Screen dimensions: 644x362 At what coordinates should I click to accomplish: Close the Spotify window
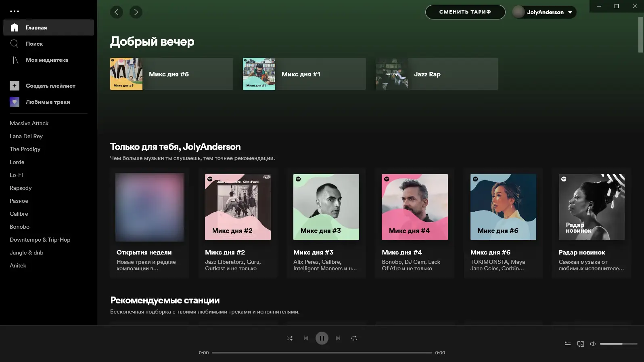click(x=635, y=6)
